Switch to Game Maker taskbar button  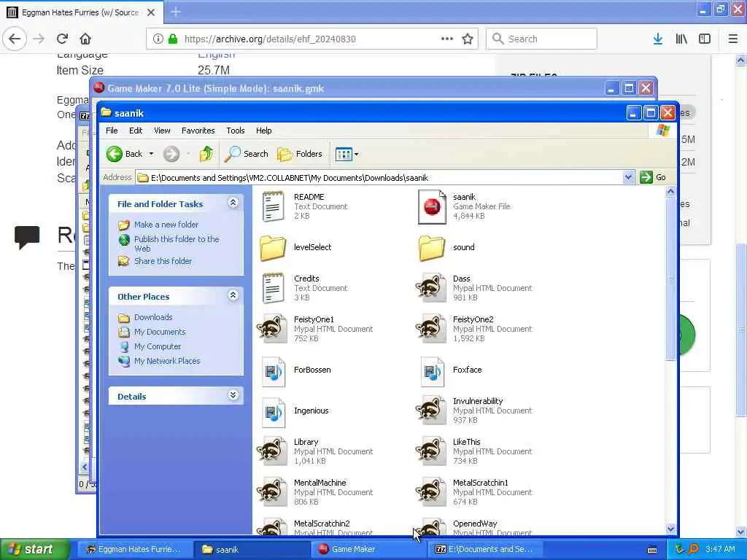367,549
